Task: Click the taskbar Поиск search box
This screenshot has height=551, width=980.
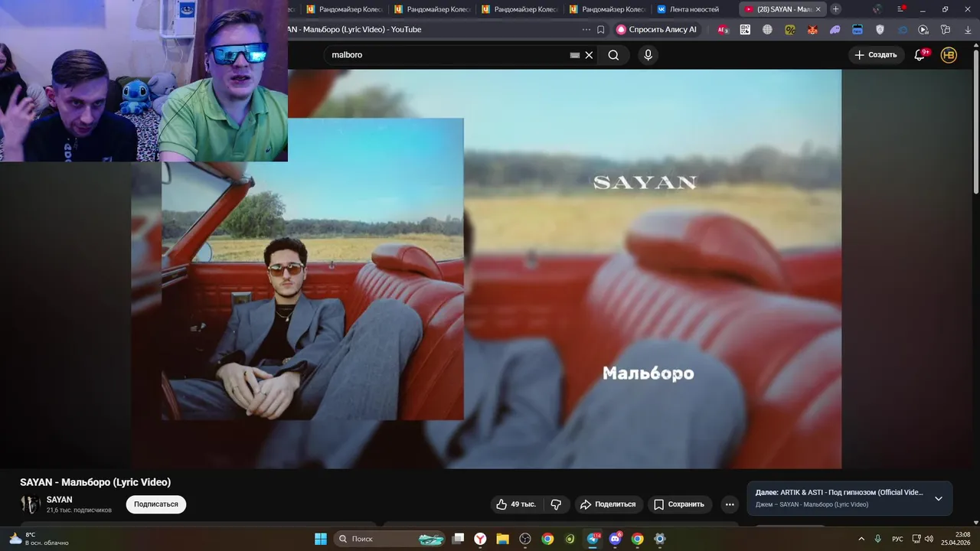Action: pyautogui.click(x=390, y=539)
